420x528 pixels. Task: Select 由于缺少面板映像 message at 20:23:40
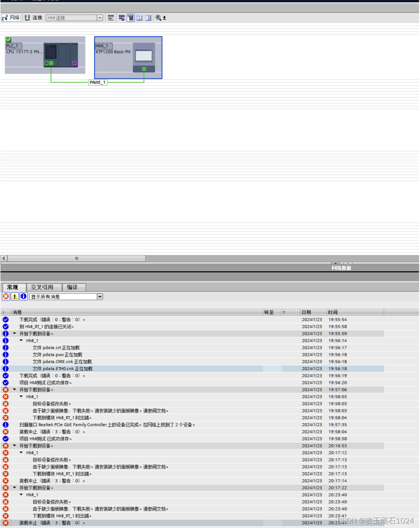click(x=101, y=509)
